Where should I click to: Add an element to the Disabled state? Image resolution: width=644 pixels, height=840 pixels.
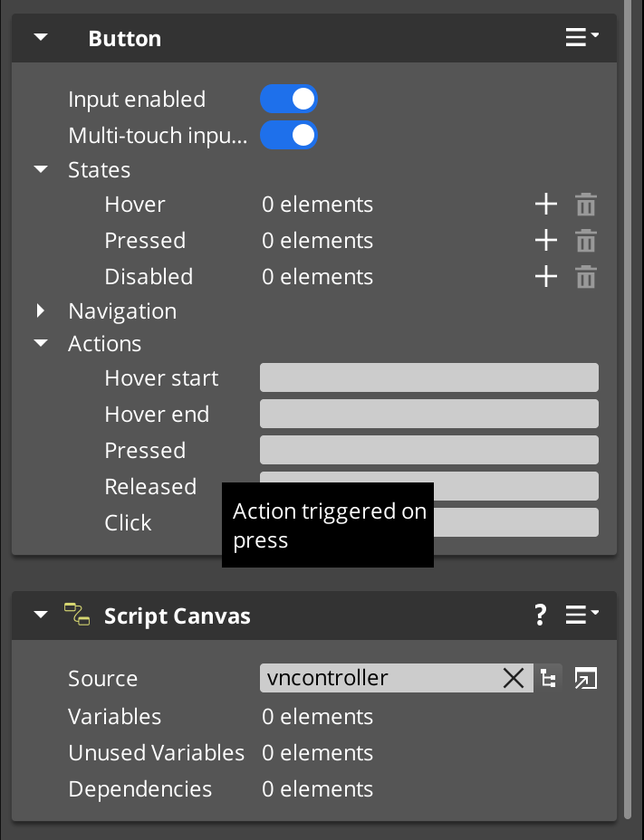(546, 277)
